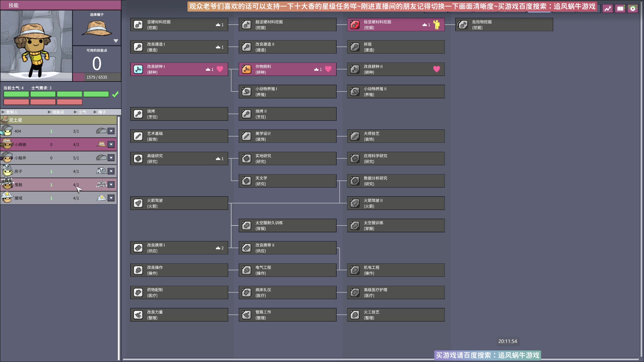Open hat dropdown for 房子
Screen dimensions: 644x362
111,171
